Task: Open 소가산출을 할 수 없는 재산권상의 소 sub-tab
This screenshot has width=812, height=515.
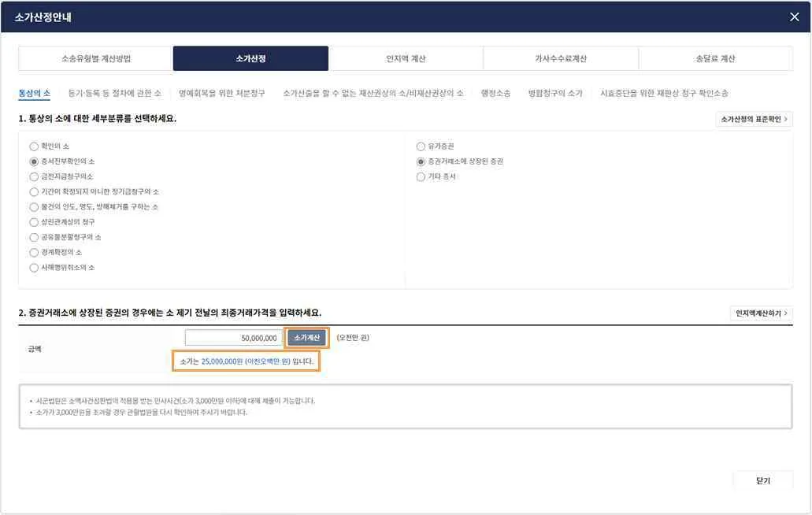Action: [373, 93]
